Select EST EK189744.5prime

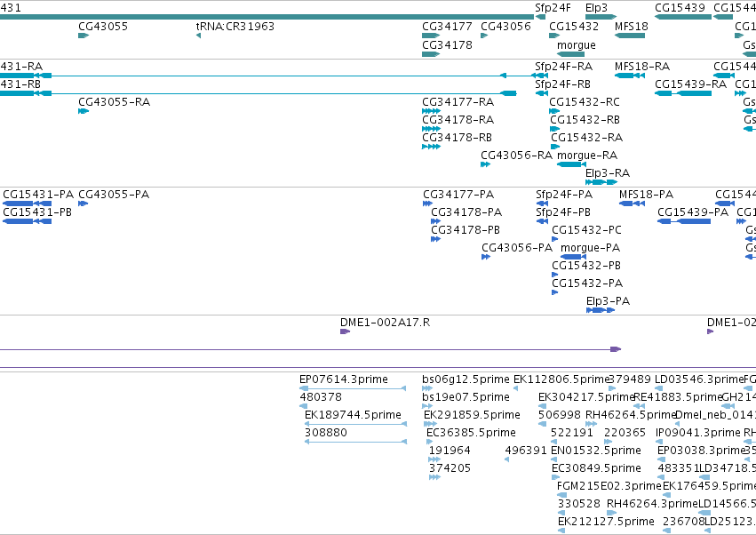[353, 416]
